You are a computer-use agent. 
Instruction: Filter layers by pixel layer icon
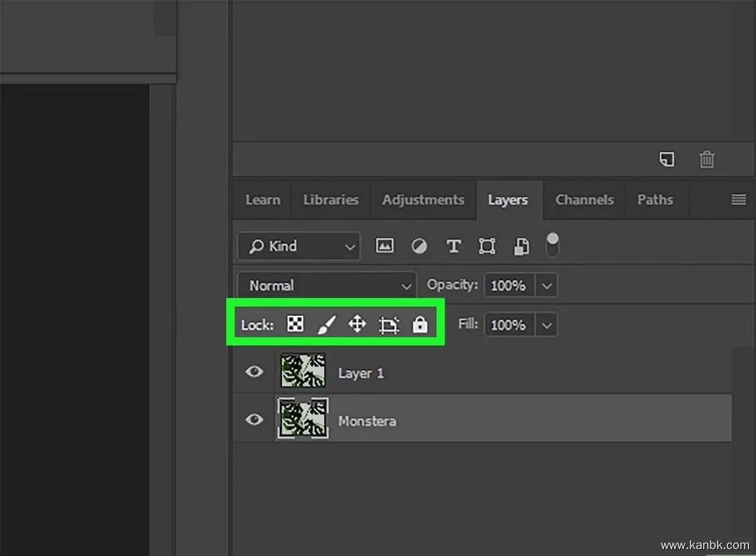(x=384, y=246)
